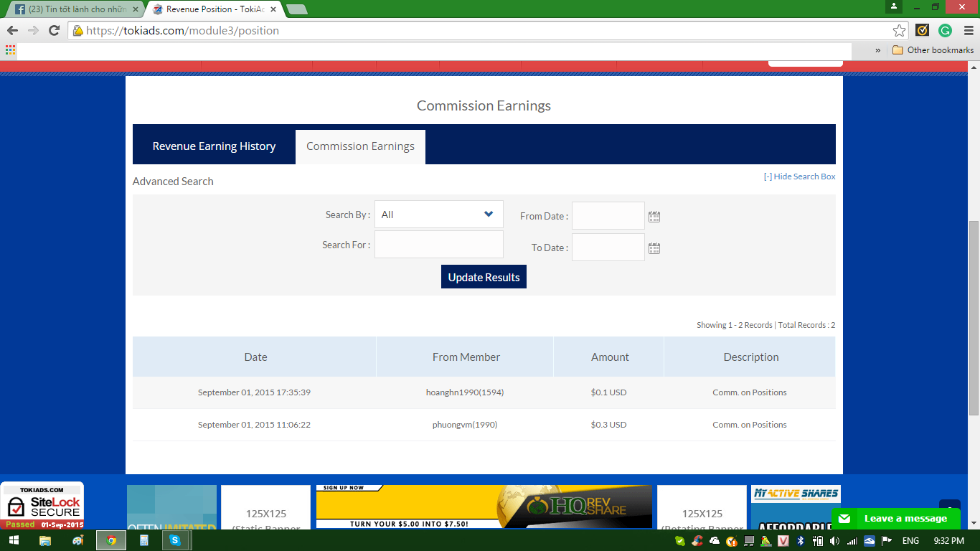
Task: Select the $0.1 USD amount cell
Action: (x=608, y=392)
